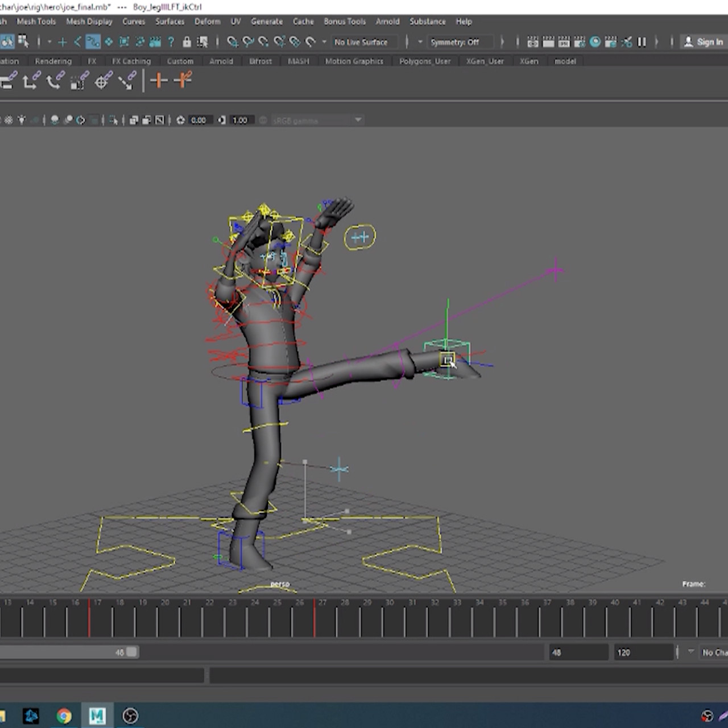Image resolution: width=728 pixels, height=728 pixels.
Task: Toggle the deformations selection mask icon
Action: tap(109, 42)
